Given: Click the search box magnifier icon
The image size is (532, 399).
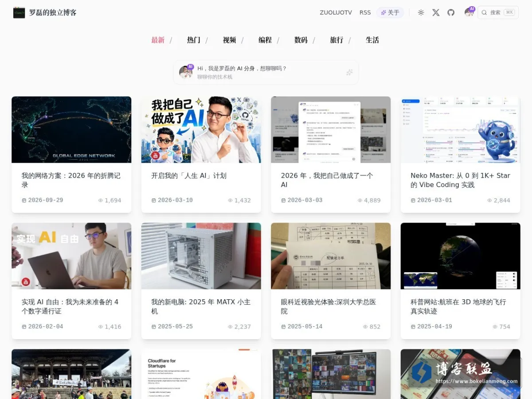Looking at the screenshot, I should [484, 12].
